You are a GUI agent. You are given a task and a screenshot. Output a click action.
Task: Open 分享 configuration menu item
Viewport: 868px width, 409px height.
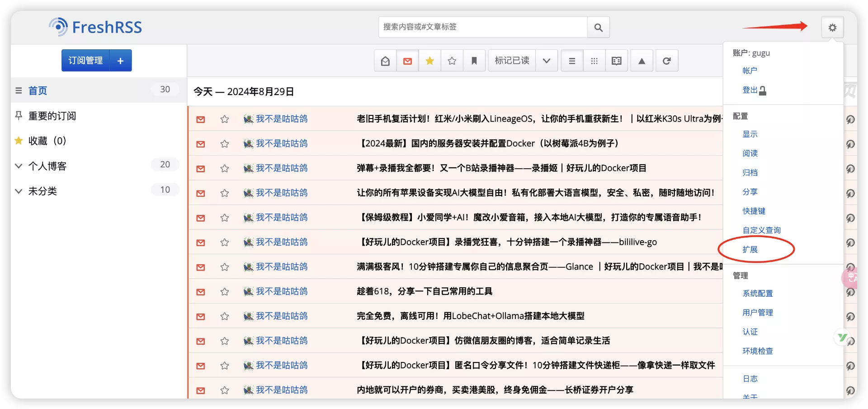tap(750, 192)
